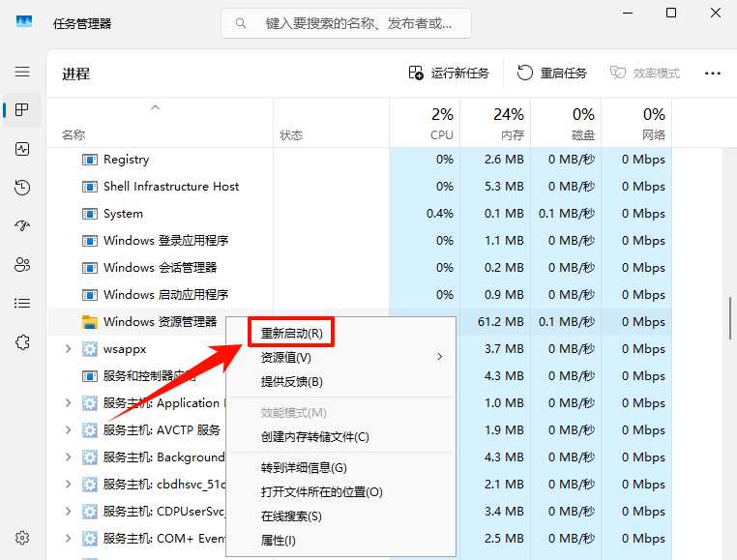
Task: Click the Registry process icon
Action: [89, 160]
